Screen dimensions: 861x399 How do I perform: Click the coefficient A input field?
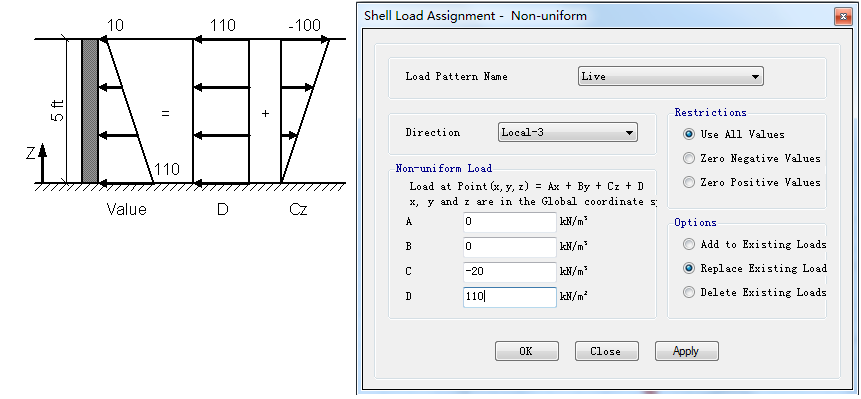point(510,222)
